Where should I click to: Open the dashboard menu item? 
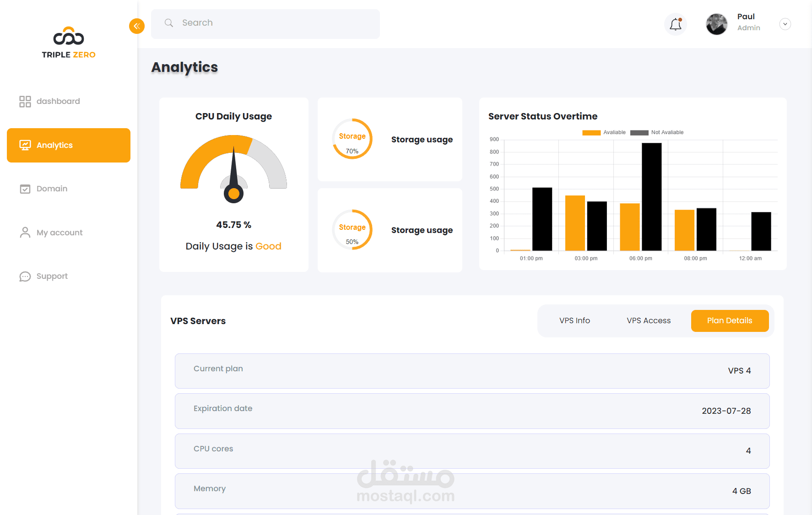(69, 102)
